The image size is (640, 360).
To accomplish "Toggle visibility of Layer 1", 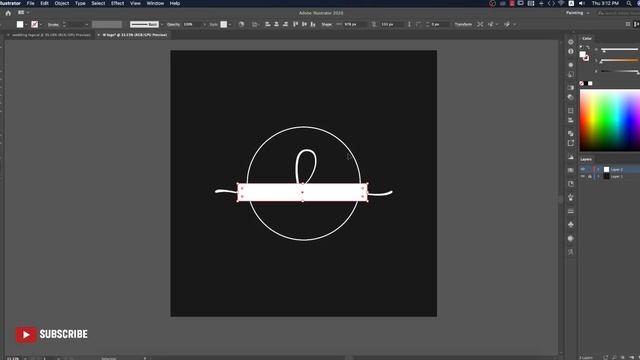I will tap(583, 176).
